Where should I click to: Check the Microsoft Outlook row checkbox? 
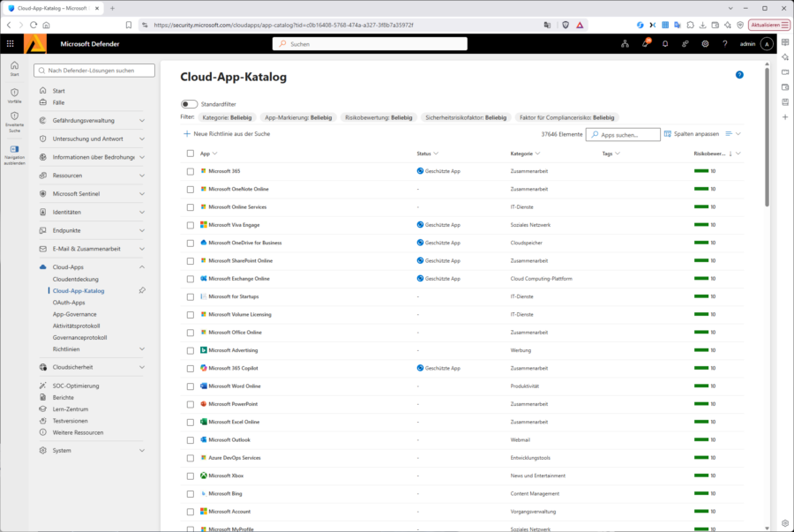(191, 440)
